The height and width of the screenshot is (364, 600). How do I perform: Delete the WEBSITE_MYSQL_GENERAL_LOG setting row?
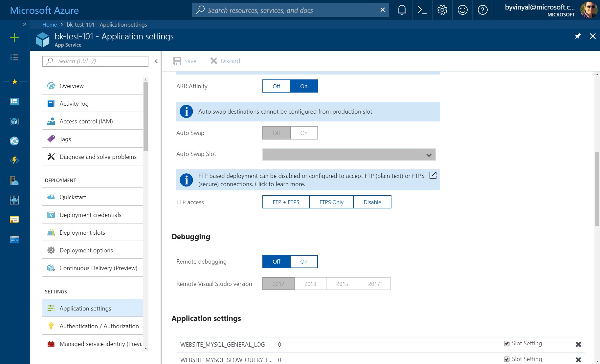pyautogui.click(x=578, y=344)
